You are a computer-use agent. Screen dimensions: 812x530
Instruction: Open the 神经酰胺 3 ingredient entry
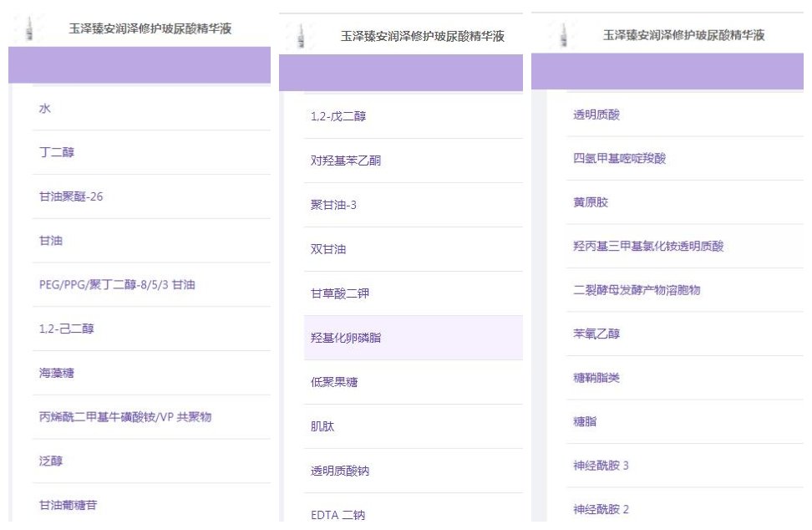pyautogui.click(x=601, y=466)
